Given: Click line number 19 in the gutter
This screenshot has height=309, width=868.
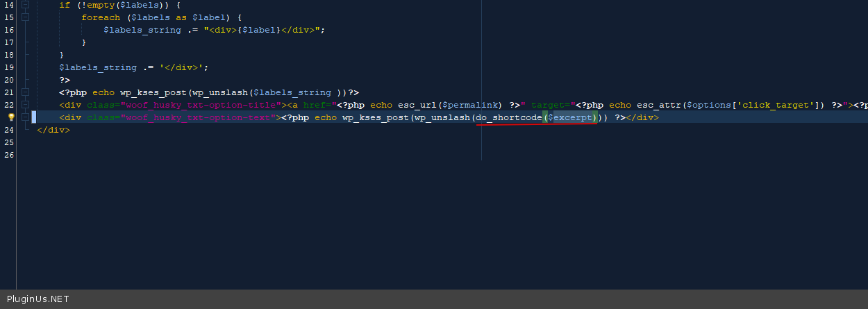Looking at the screenshot, I should 9,67.
